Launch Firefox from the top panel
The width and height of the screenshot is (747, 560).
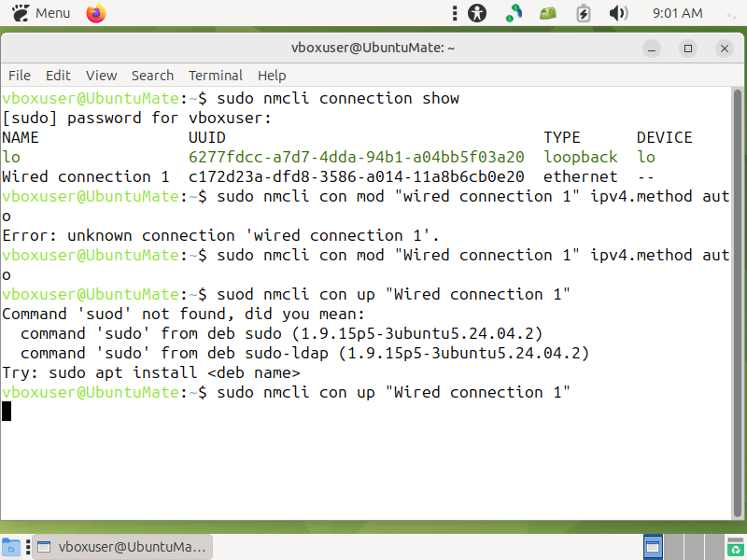tap(96, 13)
